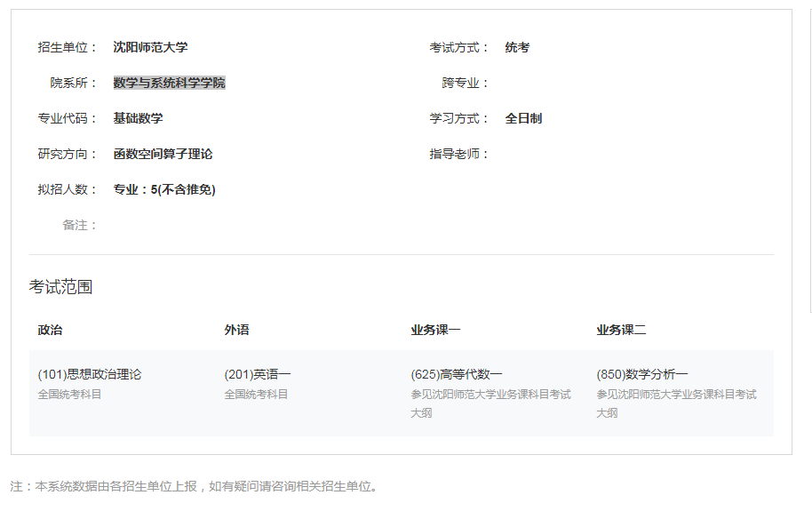The height and width of the screenshot is (519, 812).
Task: Select the (201)英语一 subject entry
Action: [257, 374]
